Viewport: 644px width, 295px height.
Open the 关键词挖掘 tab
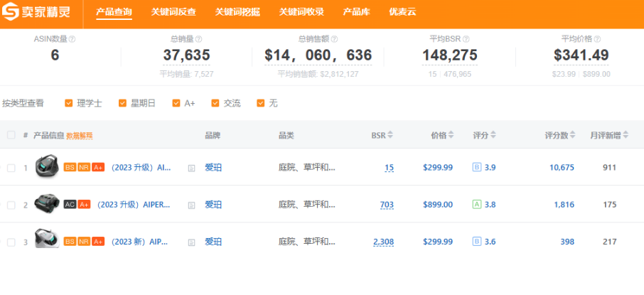(238, 12)
